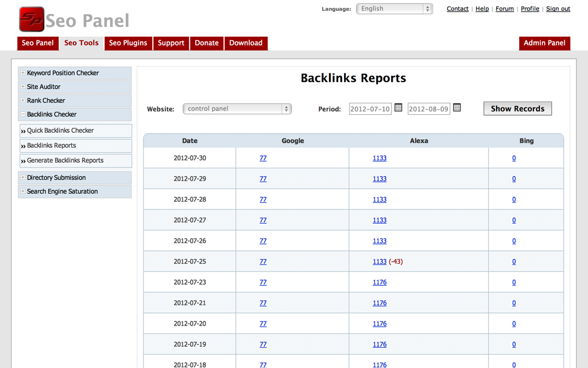Switch to the Seo Plugins tab

[128, 43]
